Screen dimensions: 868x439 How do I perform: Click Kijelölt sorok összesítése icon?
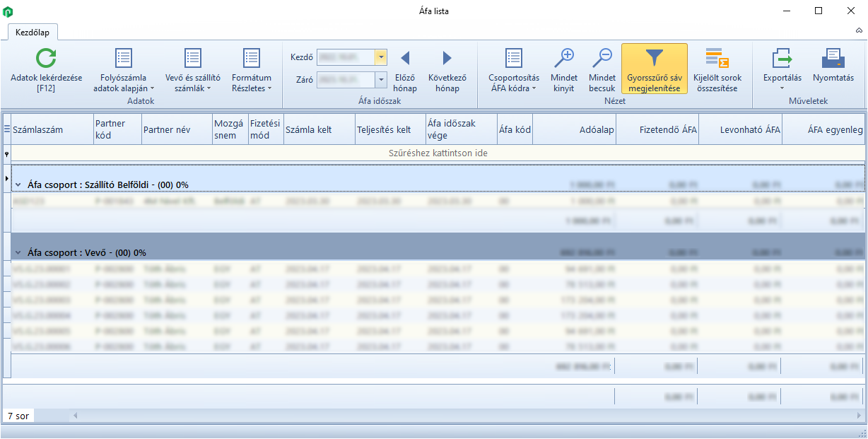pos(717,59)
